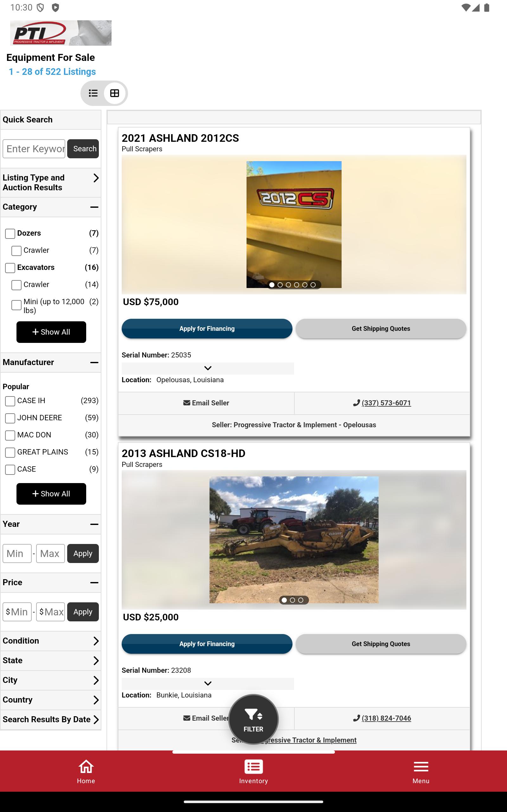Open Menu hamburger in bottom bar

click(x=421, y=771)
